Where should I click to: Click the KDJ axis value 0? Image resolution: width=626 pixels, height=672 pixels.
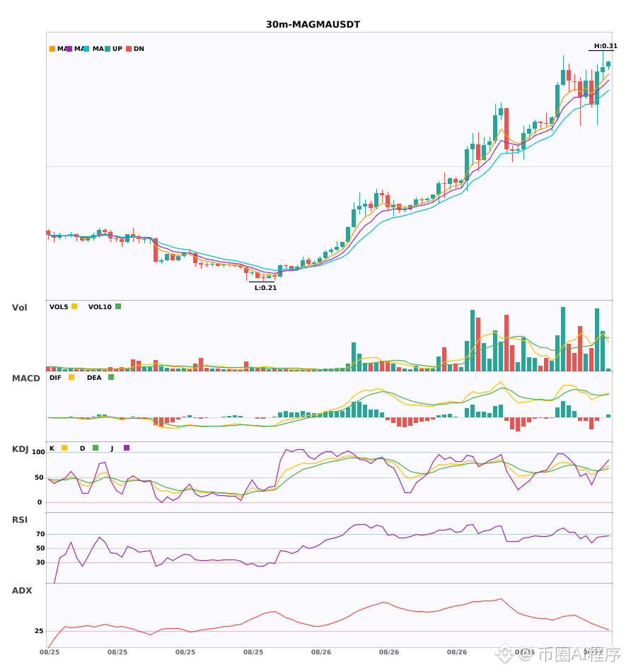click(x=40, y=502)
